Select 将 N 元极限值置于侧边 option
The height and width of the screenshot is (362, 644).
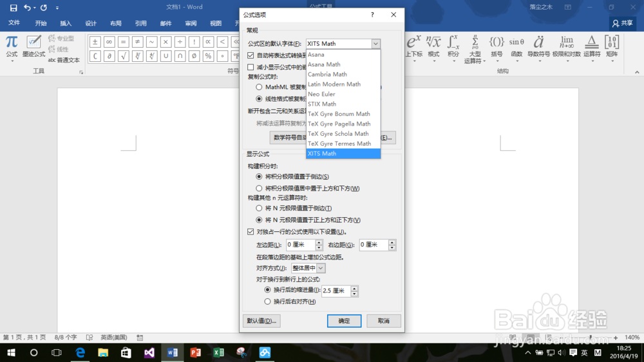tap(259, 208)
